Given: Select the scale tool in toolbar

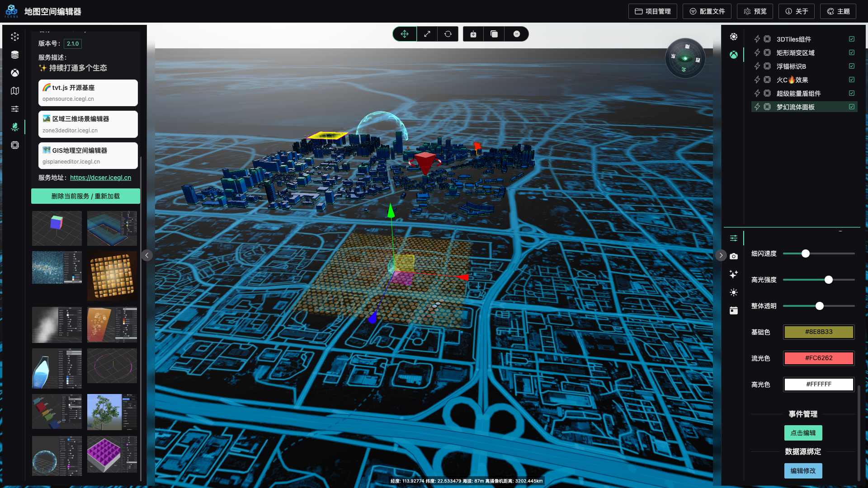Looking at the screenshot, I should pos(427,34).
